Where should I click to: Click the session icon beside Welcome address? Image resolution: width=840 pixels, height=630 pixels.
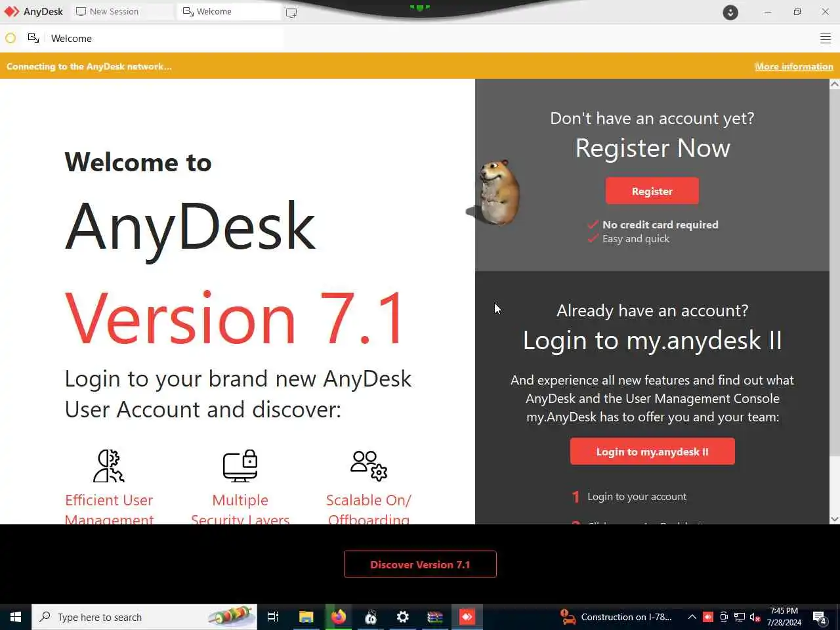point(33,38)
